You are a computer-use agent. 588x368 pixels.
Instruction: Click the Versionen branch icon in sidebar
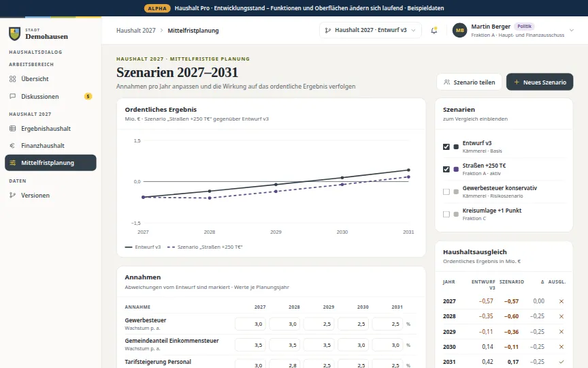[x=13, y=196]
